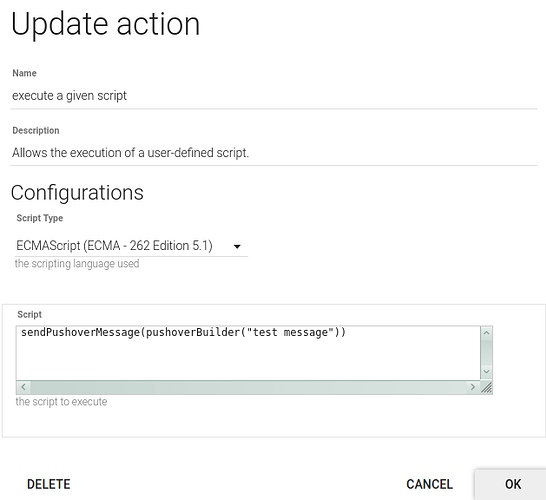The image size is (546, 500).
Task: Click the 'Configurations' section heading
Action: (x=77, y=193)
